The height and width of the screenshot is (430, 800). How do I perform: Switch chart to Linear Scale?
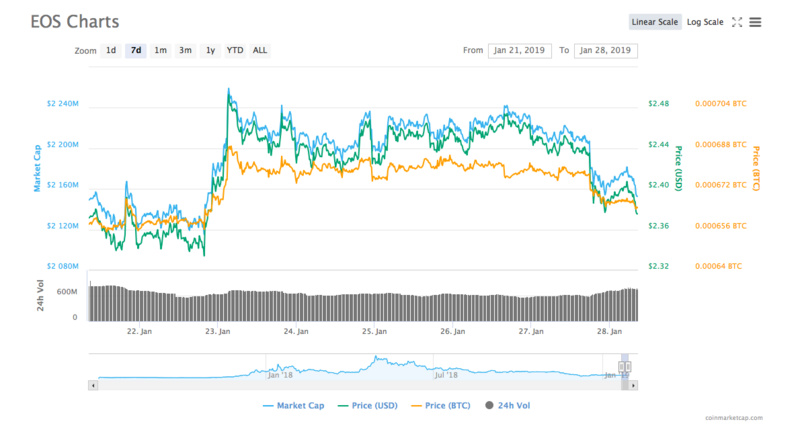coord(655,22)
